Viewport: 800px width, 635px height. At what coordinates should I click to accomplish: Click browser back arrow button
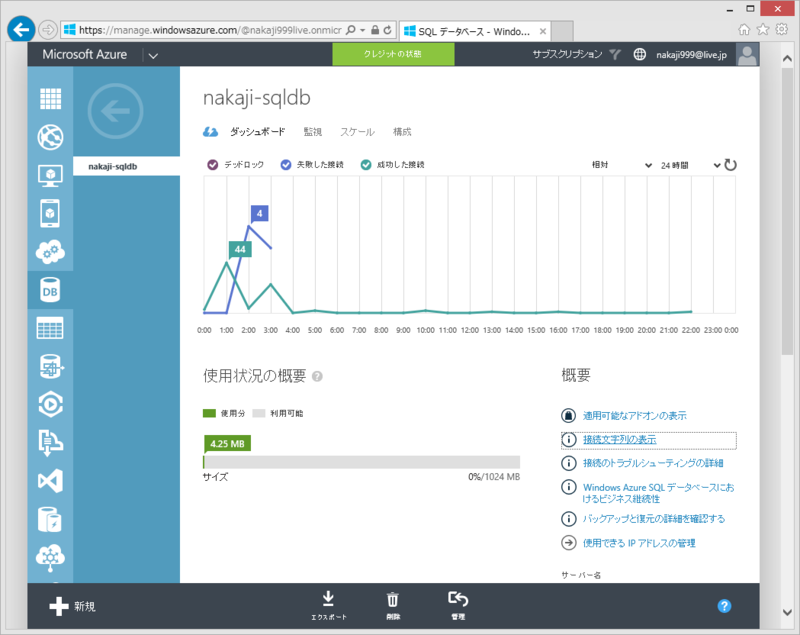21,30
